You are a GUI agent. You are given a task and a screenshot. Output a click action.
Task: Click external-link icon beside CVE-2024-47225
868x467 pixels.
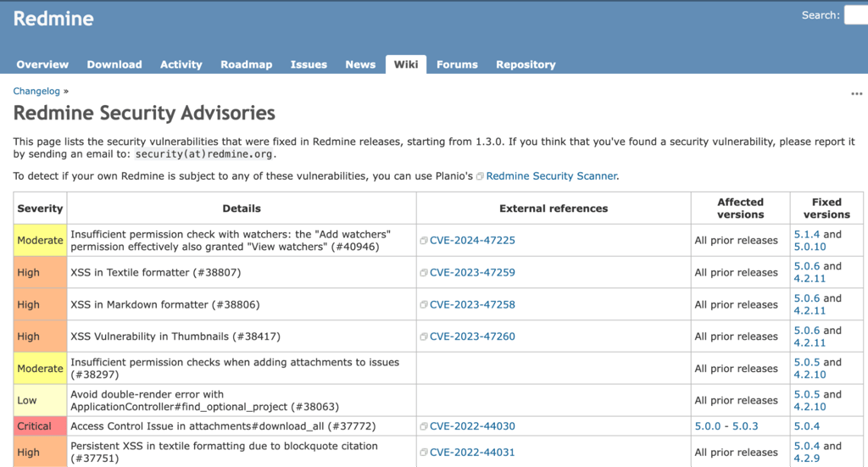[424, 241]
